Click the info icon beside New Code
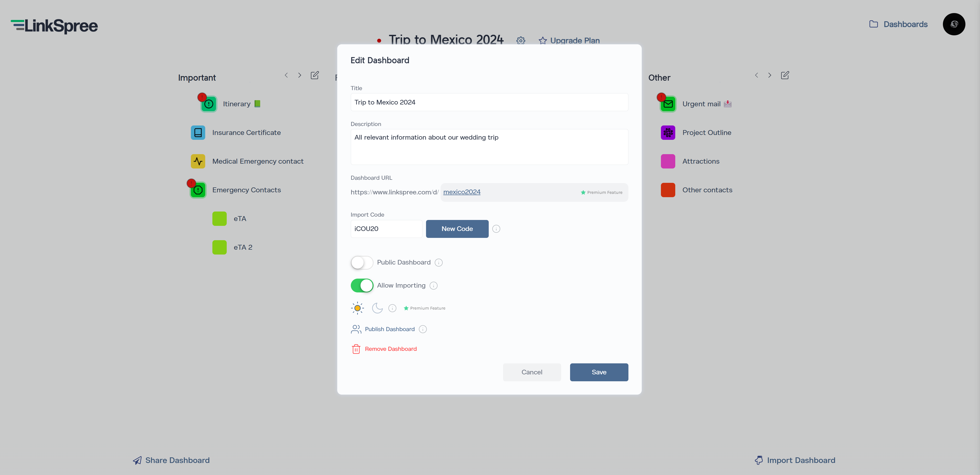The image size is (980, 475). pos(496,229)
